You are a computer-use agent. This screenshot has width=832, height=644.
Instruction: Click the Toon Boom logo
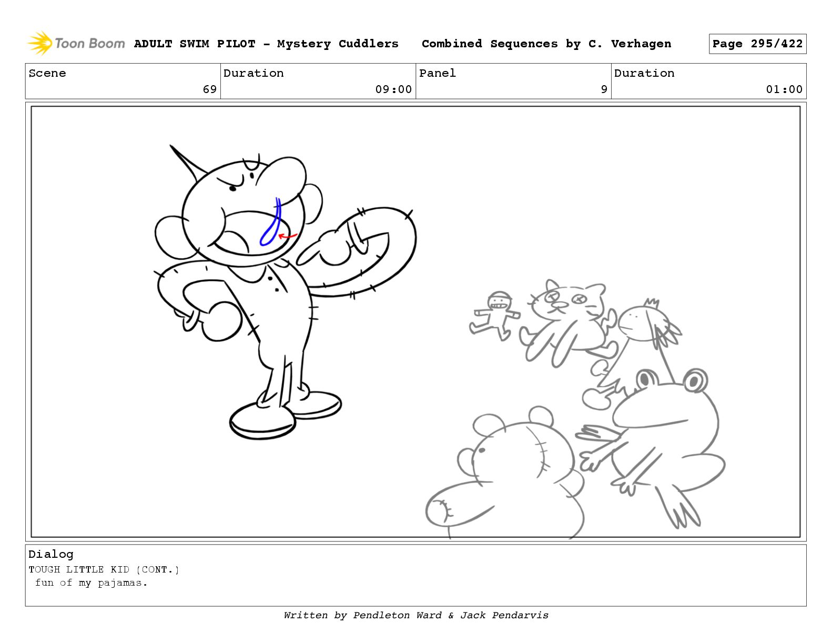click(76, 43)
